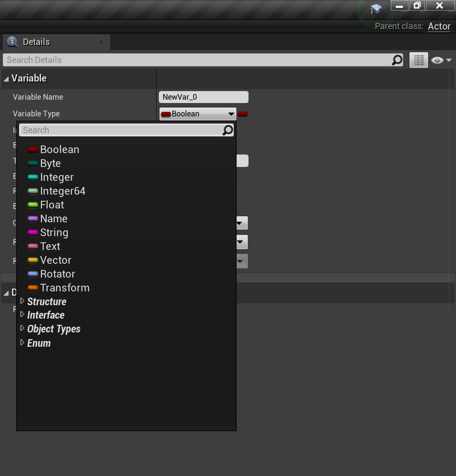Open the eye display filter dropdown
456x476 pixels.
(441, 60)
